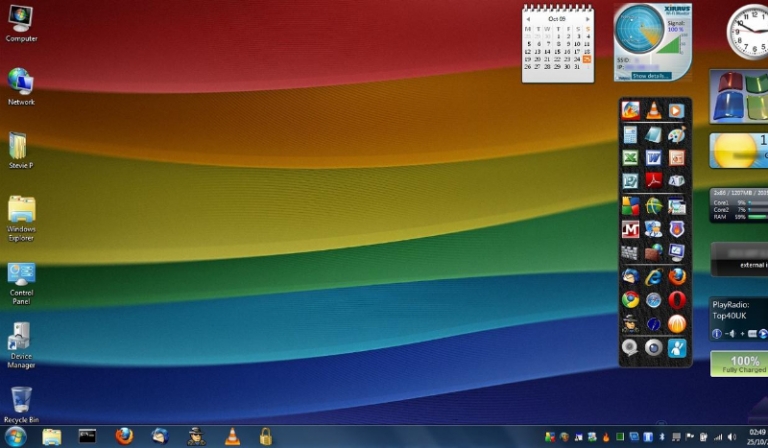Open Paint from the launcher panel
This screenshot has height=448, width=768.
point(677,134)
